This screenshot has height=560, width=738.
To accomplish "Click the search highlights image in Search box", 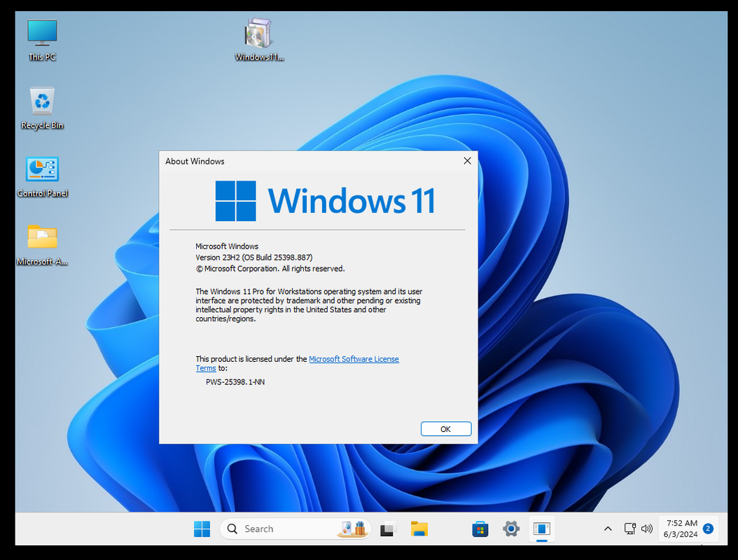I will pos(352,528).
